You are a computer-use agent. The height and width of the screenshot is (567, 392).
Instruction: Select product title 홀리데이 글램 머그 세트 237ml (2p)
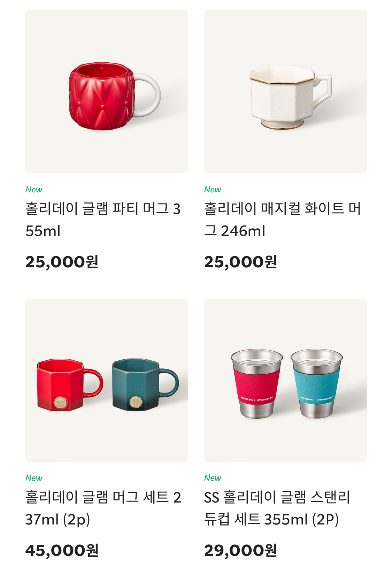(103, 508)
